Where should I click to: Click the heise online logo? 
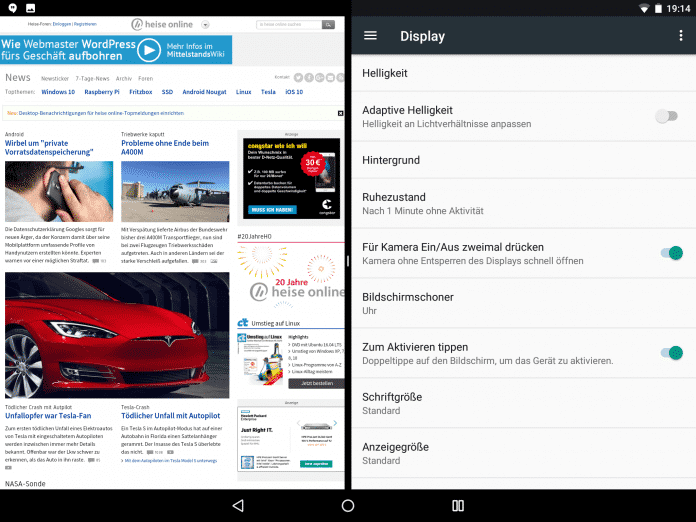coord(163,24)
